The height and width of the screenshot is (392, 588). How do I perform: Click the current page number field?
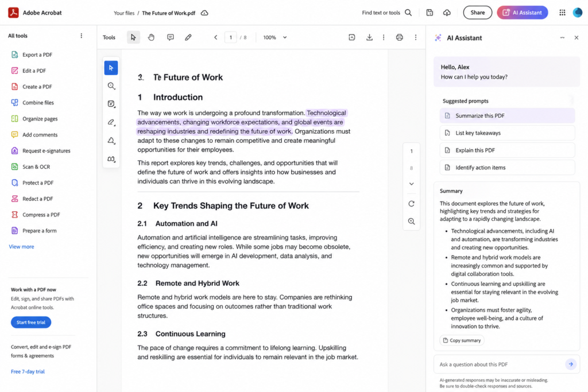click(x=231, y=37)
